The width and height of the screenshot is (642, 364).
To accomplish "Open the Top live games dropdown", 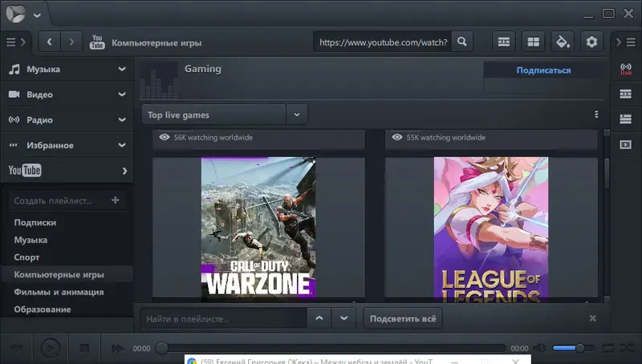I will [297, 115].
